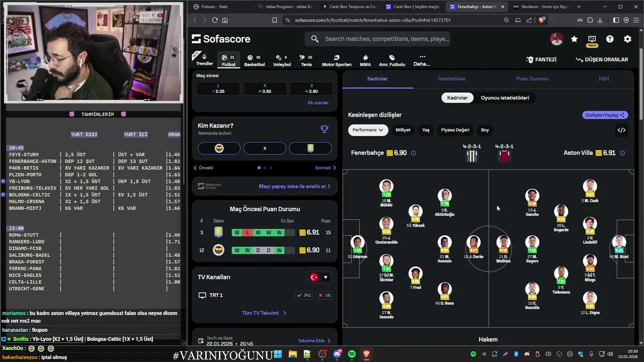Open Takvime Ekle option

click(x=314, y=341)
